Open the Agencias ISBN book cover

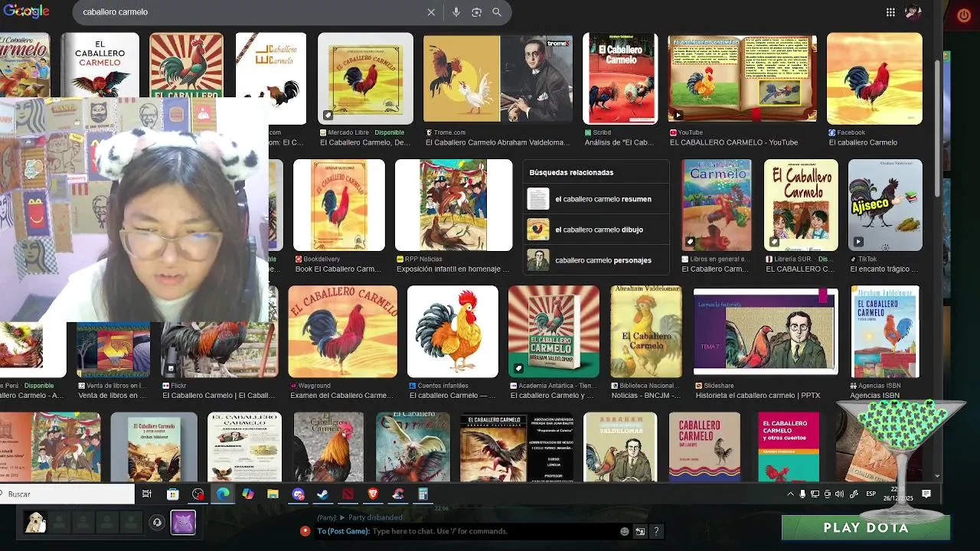point(885,331)
